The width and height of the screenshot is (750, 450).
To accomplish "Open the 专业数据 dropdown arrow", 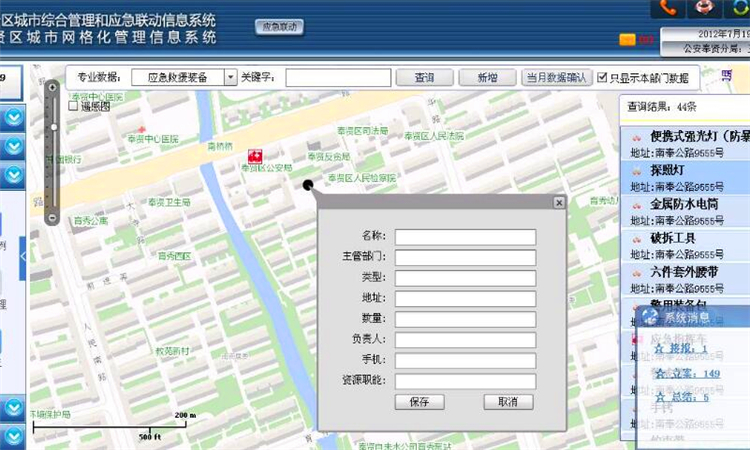I will point(231,77).
